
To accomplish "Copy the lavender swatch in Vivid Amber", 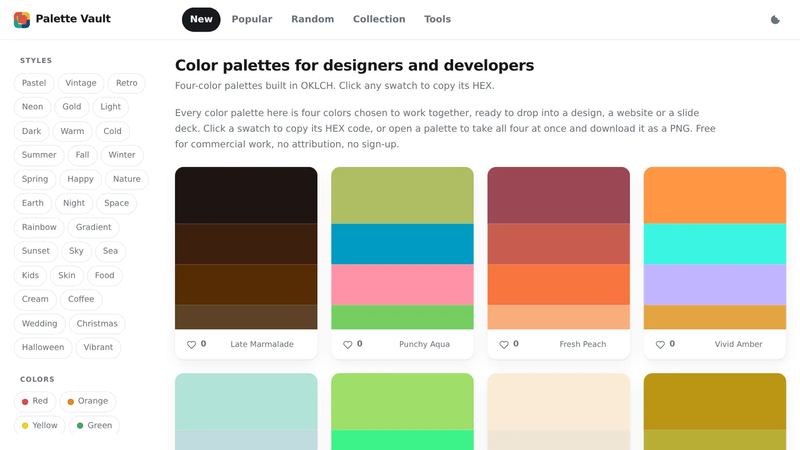I will click(x=714, y=285).
